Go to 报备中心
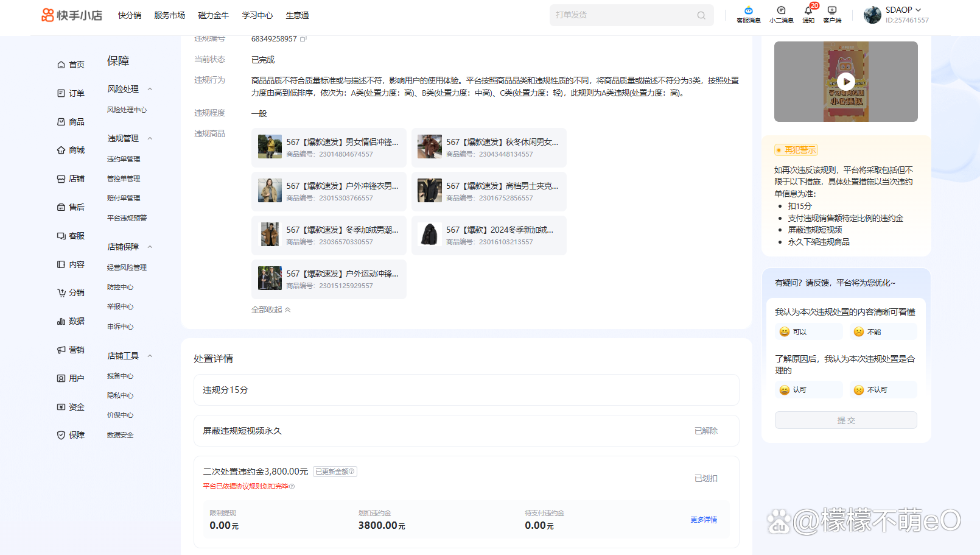Image resolution: width=980 pixels, height=555 pixels. [x=120, y=376]
